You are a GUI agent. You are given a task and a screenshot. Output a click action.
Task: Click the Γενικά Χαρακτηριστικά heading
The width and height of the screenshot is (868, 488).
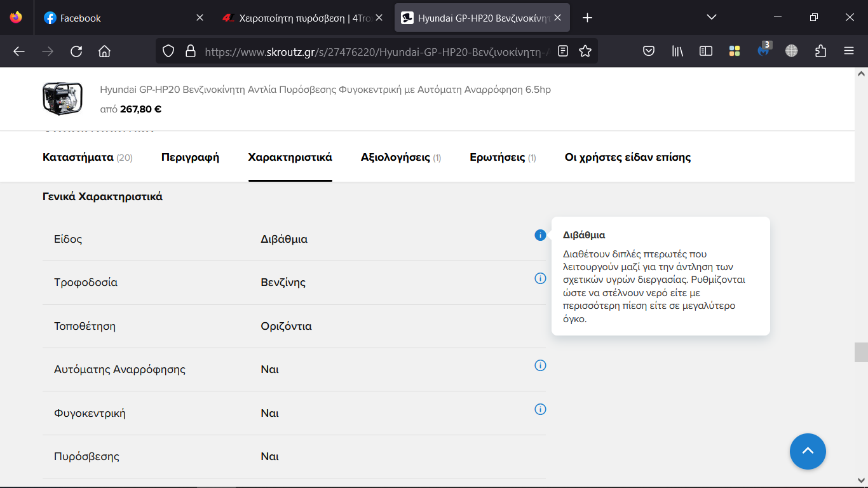[x=102, y=196]
